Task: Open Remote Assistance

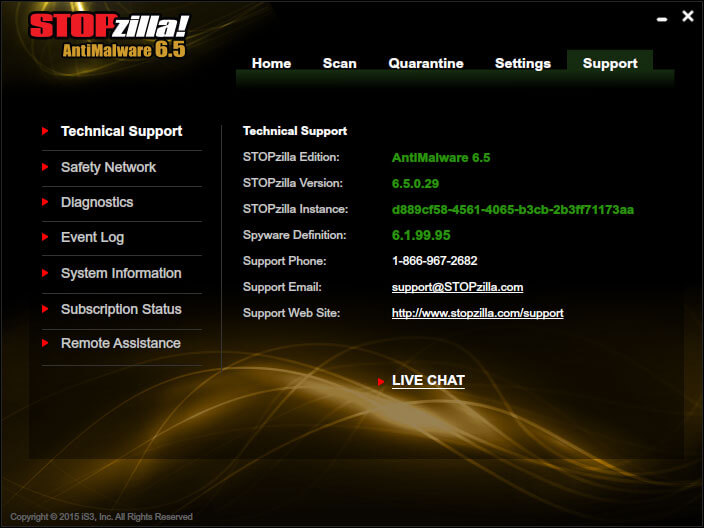Action: click(x=121, y=343)
